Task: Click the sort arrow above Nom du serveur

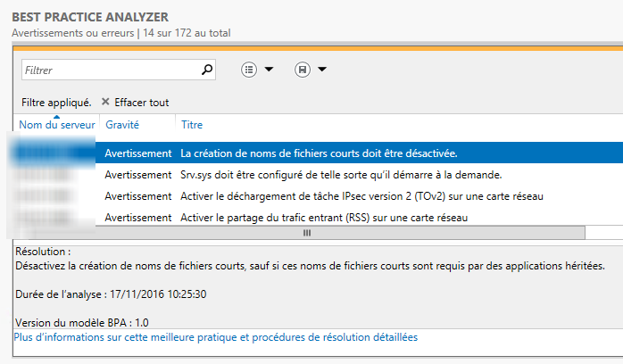Action: [56, 116]
